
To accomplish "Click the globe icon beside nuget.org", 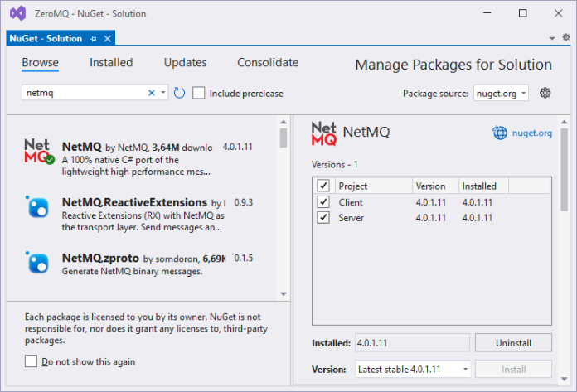I will pos(500,133).
